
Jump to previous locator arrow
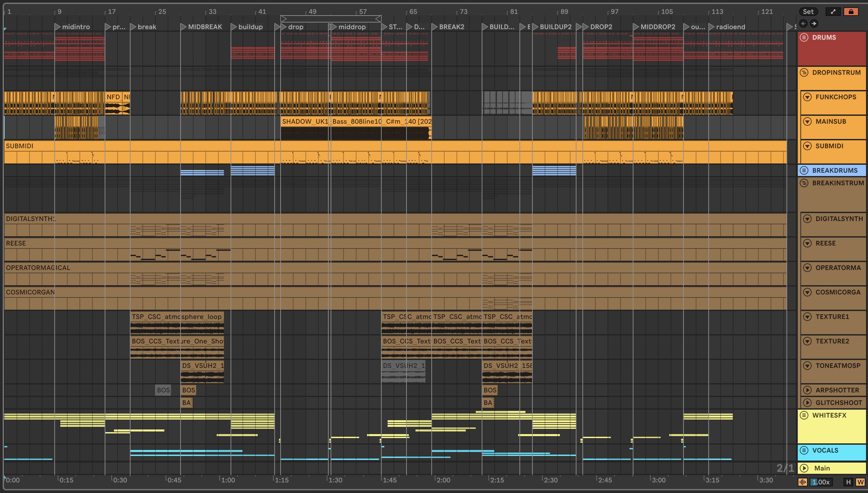(803, 23)
